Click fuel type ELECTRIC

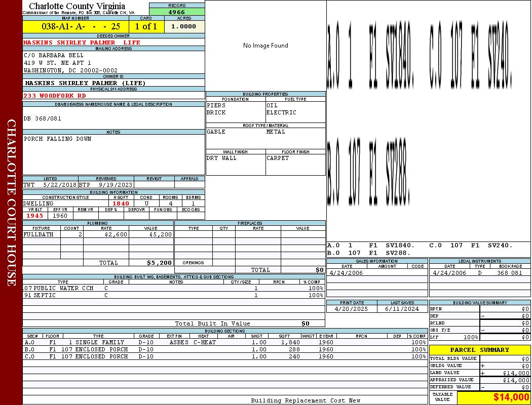click(281, 112)
